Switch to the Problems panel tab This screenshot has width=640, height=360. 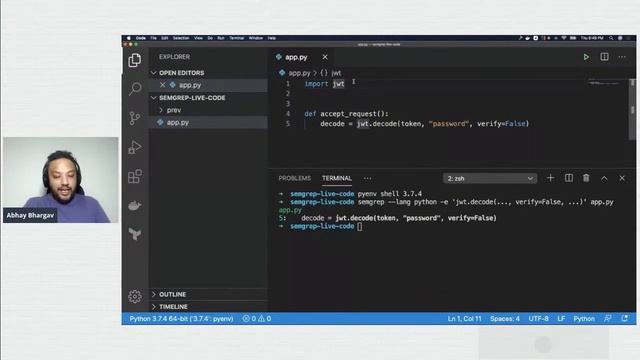tap(295, 178)
